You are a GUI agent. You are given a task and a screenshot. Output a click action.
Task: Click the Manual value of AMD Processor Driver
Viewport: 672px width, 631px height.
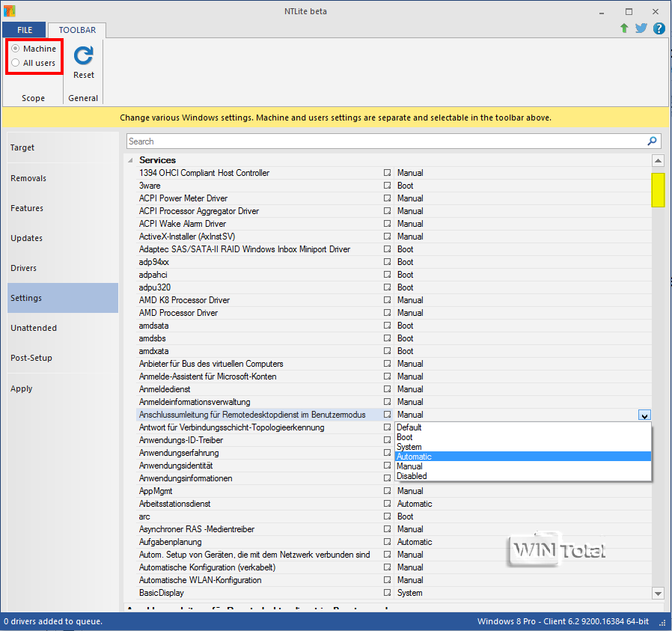click(410, 313)
